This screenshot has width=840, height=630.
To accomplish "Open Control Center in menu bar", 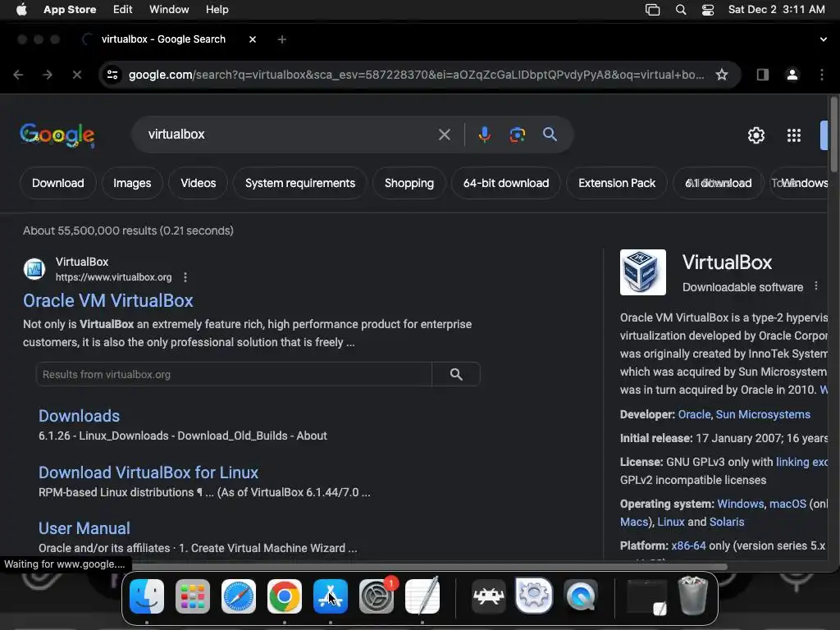I will point(708,10).
